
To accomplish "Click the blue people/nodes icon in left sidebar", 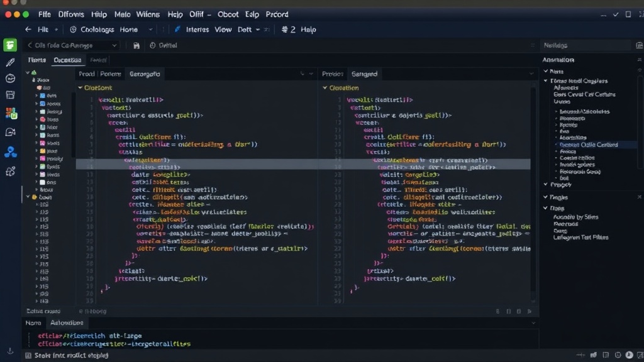I will click(x=10, y=152).
